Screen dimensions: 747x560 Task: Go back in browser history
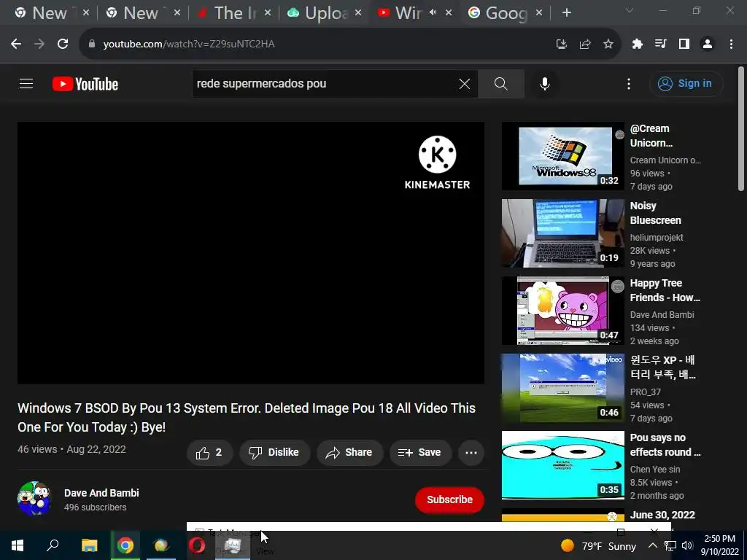(16, 44)
